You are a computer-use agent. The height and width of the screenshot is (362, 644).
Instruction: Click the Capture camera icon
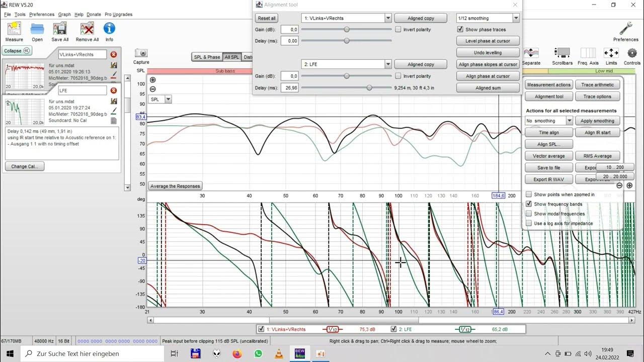point(141,53)
